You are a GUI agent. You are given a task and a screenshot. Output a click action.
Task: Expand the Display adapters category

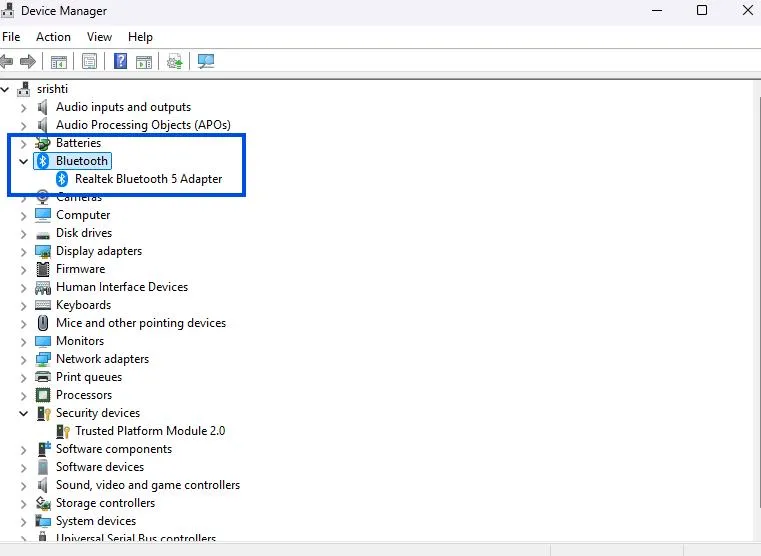[24, 251]
